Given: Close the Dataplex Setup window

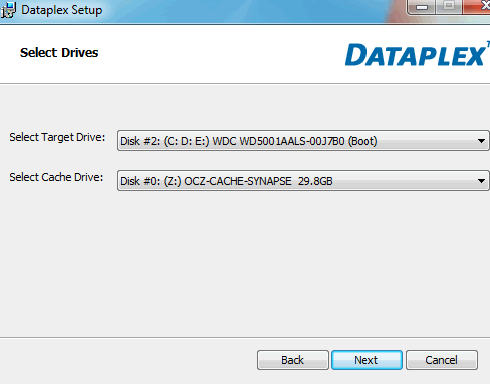Looking at the screenshot, I should [x=477, y=7].
